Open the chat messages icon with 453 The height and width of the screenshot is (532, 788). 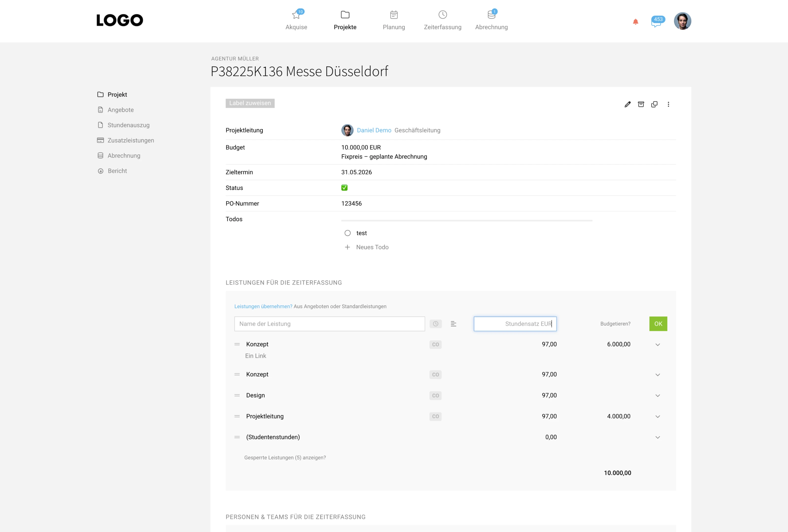[x=657, y=22]
